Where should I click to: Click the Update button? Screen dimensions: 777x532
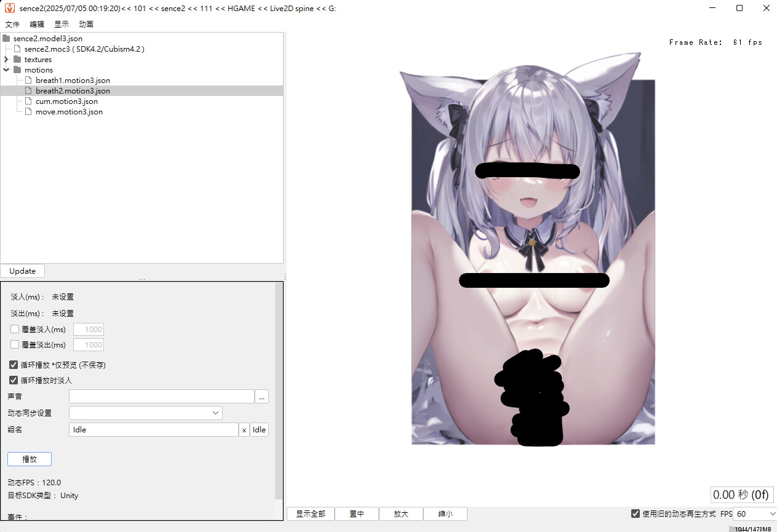click(23, 271)
